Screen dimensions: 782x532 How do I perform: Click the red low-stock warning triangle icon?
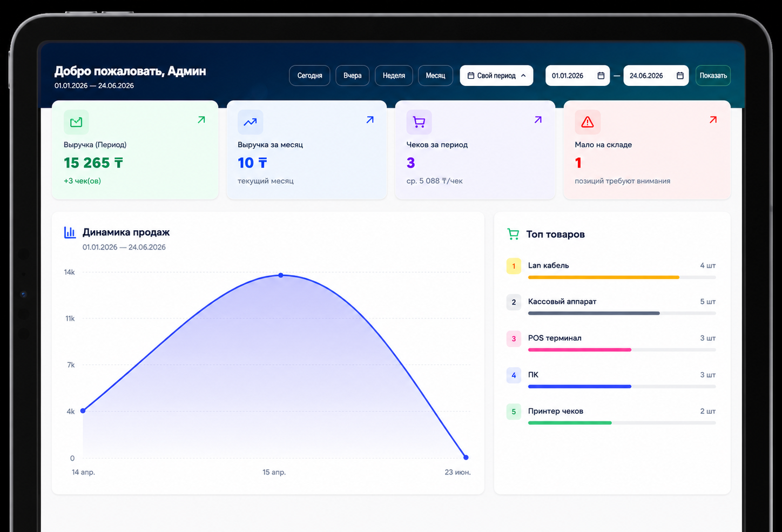(588, 122)
